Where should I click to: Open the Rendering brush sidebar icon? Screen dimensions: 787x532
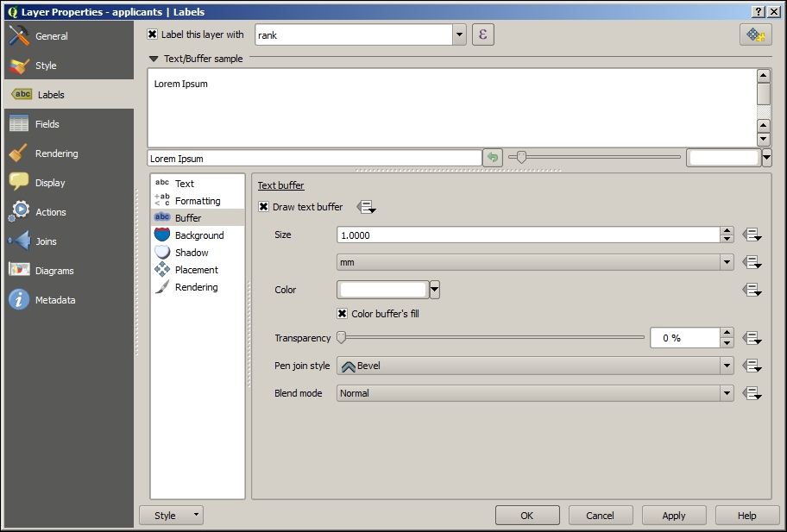(19, 153)
